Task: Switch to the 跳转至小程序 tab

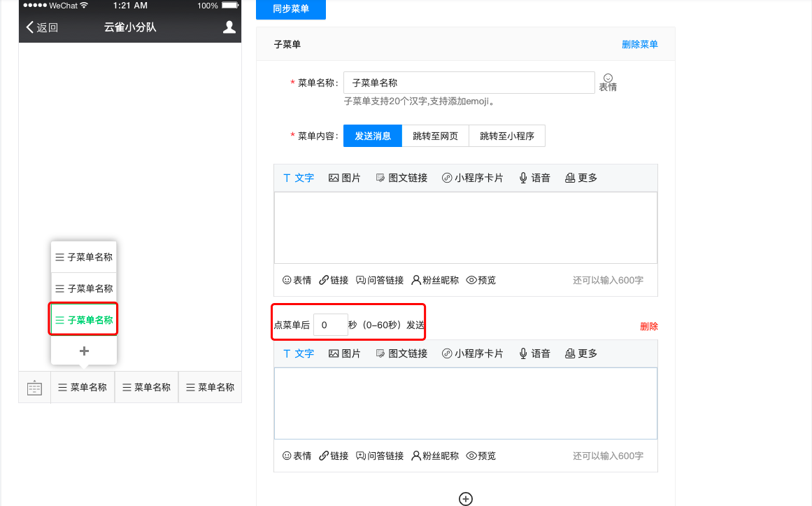Action: click(507, 135)
